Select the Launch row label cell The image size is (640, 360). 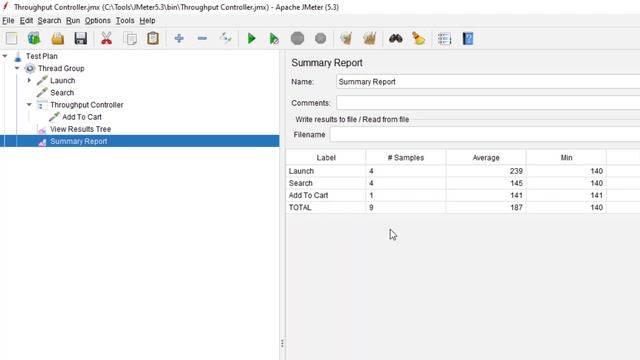click(x=326, y=171)
